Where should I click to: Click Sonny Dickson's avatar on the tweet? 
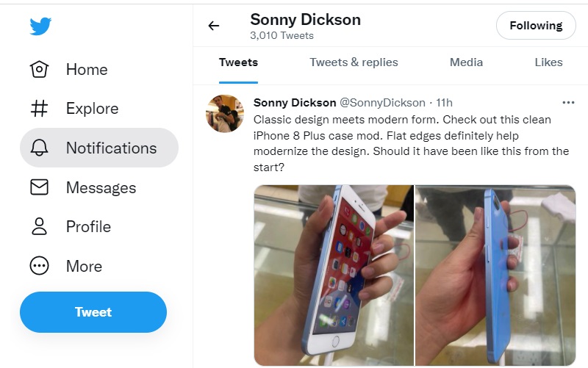(225, 114)
